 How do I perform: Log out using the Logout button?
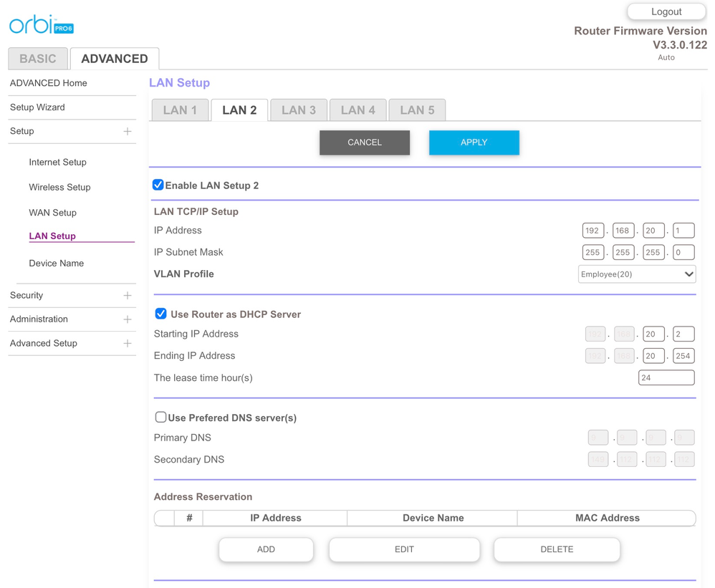click(x=666, y=12)
